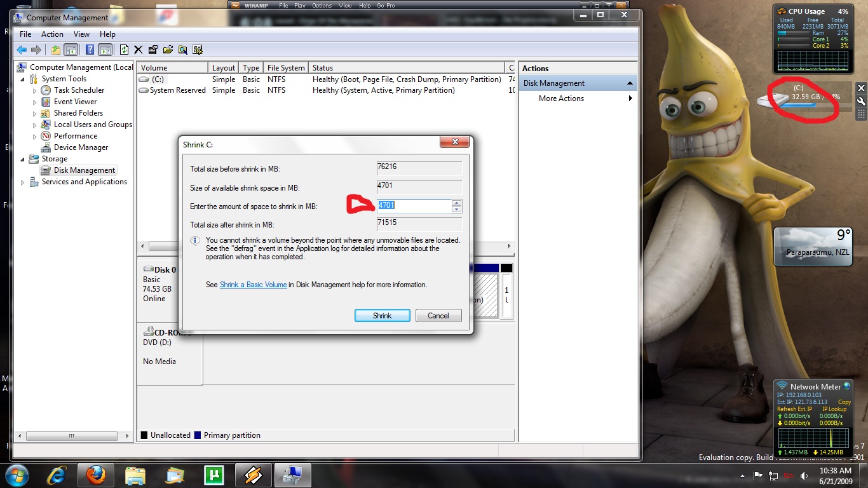Screen dimensions: 868x488
Task: Open the Action menu
Action: click(x=52, y=34)
